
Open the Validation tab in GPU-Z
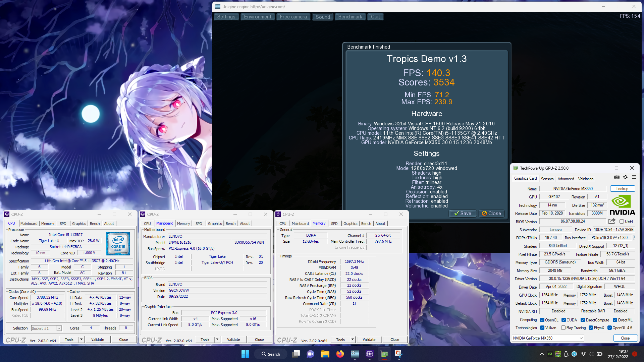[x=586, y=179]
